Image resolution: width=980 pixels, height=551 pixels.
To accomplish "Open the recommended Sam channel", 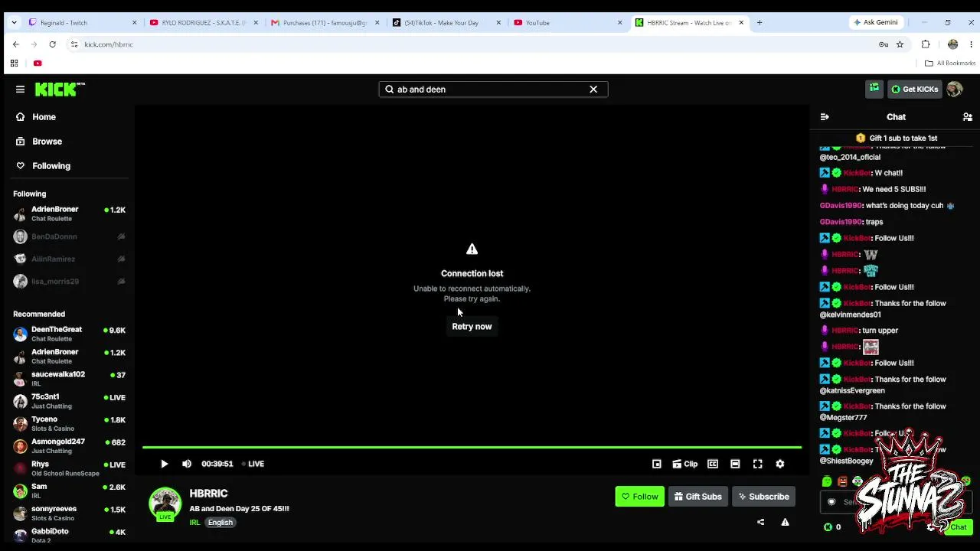I will pyautogui.click(x=69, y=491).
